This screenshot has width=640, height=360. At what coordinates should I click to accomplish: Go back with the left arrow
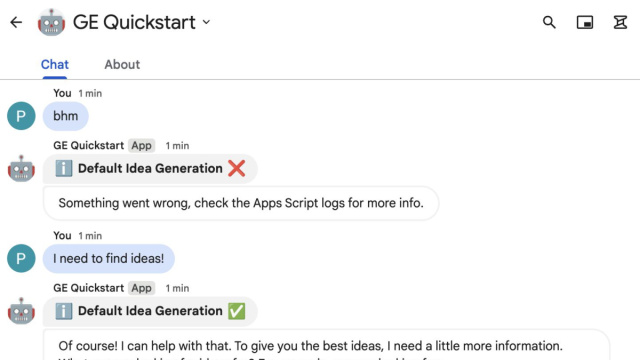coord(16,22)
